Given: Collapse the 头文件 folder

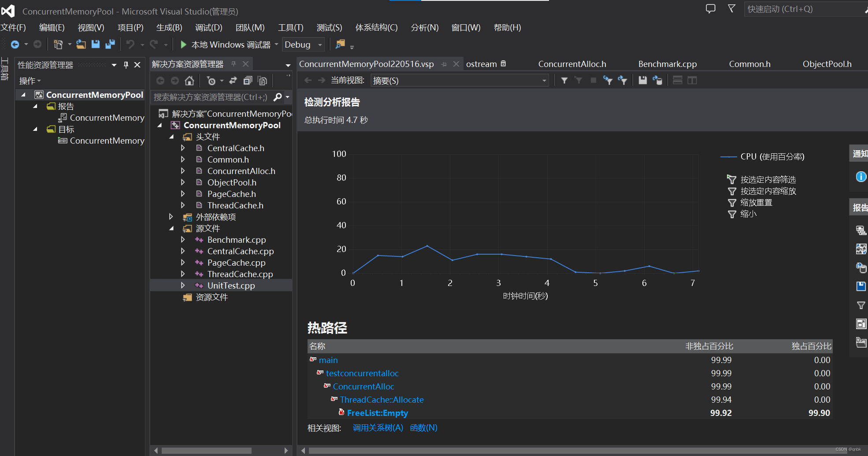Looking at the screenshot, I should click(x=171, y=137).
